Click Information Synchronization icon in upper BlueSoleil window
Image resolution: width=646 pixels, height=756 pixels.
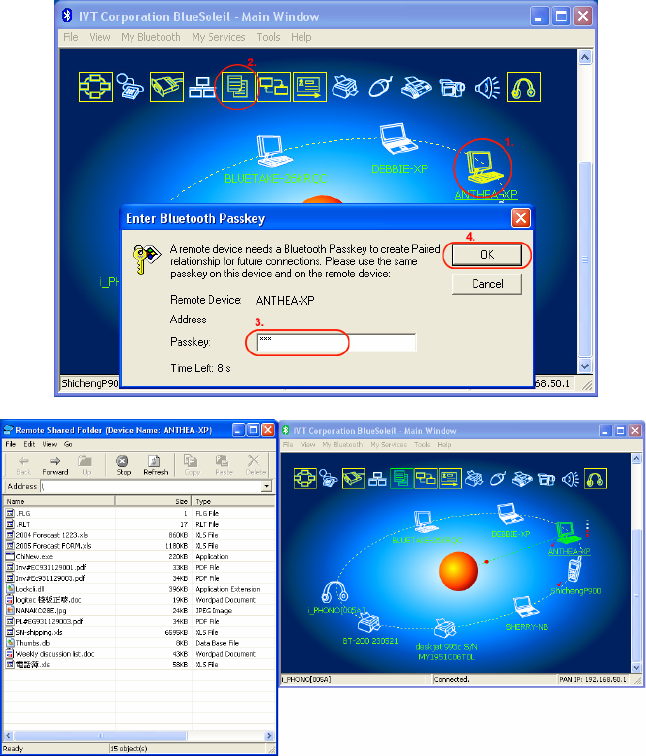(274, 87)
